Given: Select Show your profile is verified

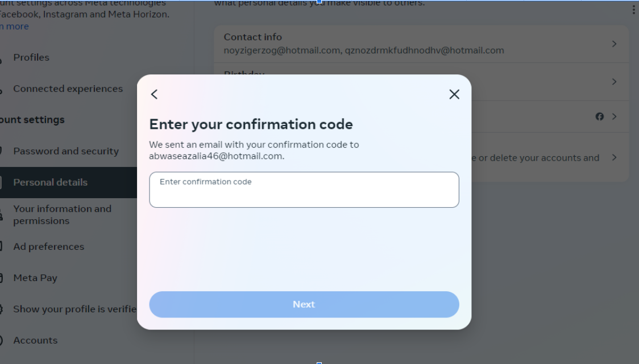Looking at the screenshot, I should [74, 309].
